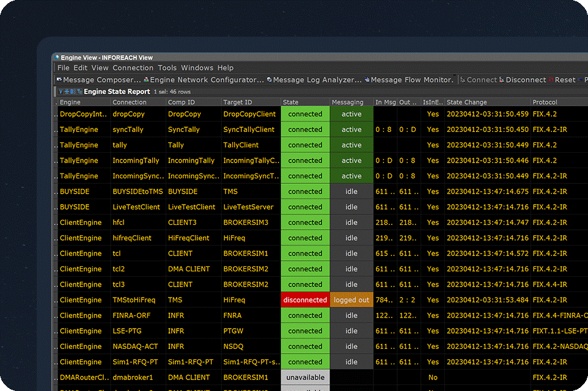Click the BROKERSIM3 target ID cell
The height and width of the screenshot is (391, 588).
point(251,222)
